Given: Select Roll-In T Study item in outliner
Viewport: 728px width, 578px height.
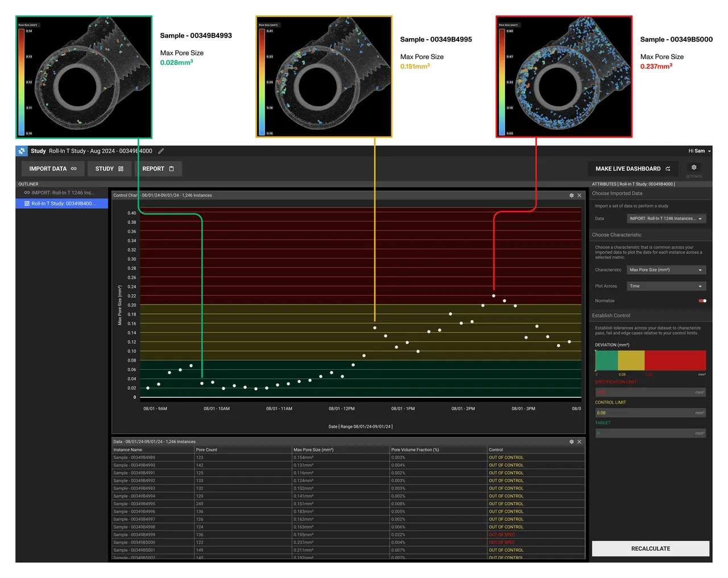Looking at the screenshot, I should point(61,204).
